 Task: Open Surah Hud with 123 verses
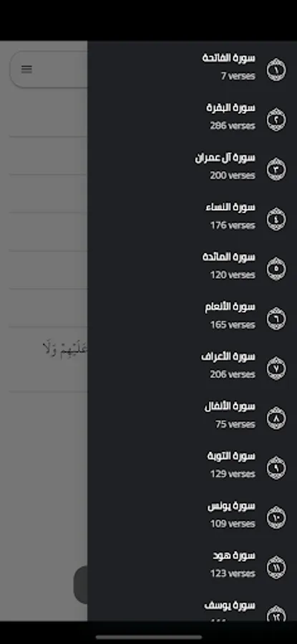coord(193,565)
